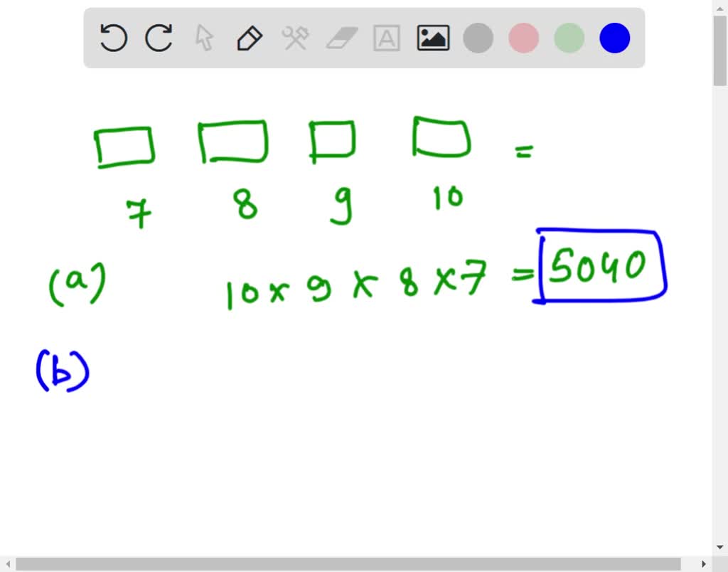
Task: Click the vertical scrollbar thumb
Action: coord(720,51)
